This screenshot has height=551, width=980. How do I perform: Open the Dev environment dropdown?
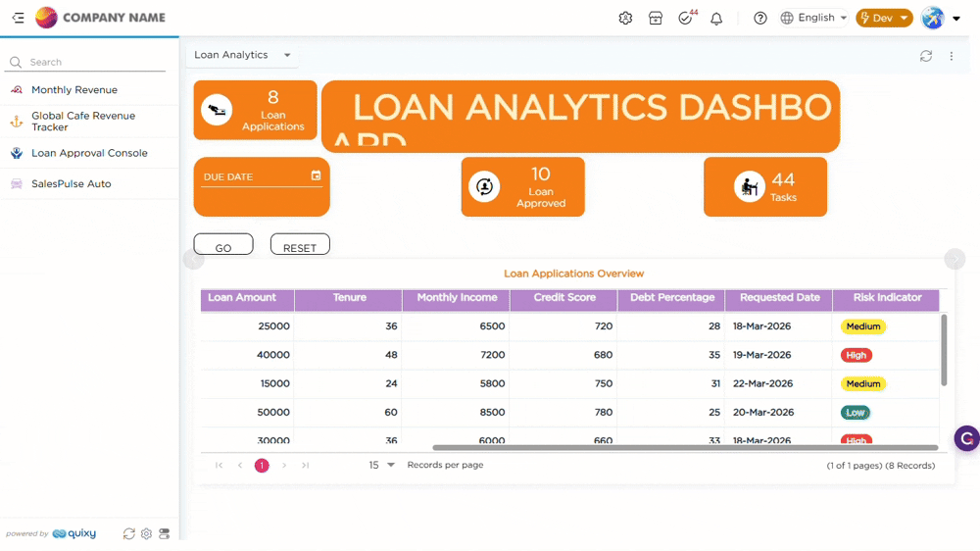point(884,18)
